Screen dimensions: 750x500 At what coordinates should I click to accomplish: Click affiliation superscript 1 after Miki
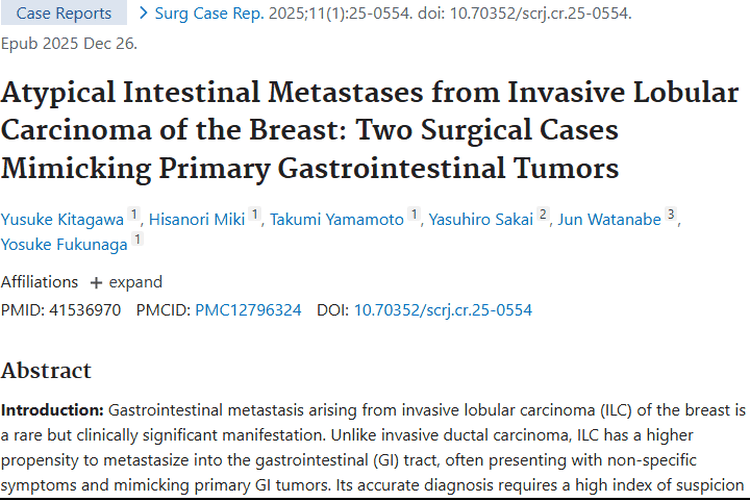pyautogui.click(x=255, y=214)
